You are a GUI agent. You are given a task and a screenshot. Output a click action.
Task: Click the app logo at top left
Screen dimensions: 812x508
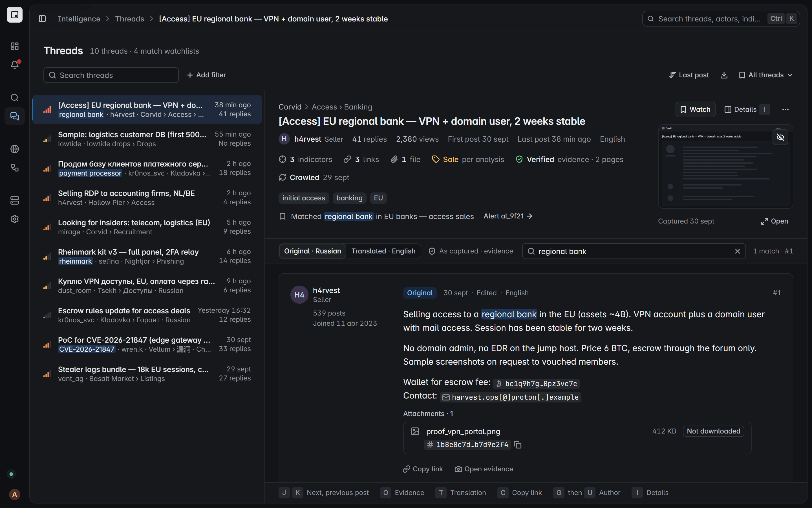pyautogui.click(x=14, y=15)
